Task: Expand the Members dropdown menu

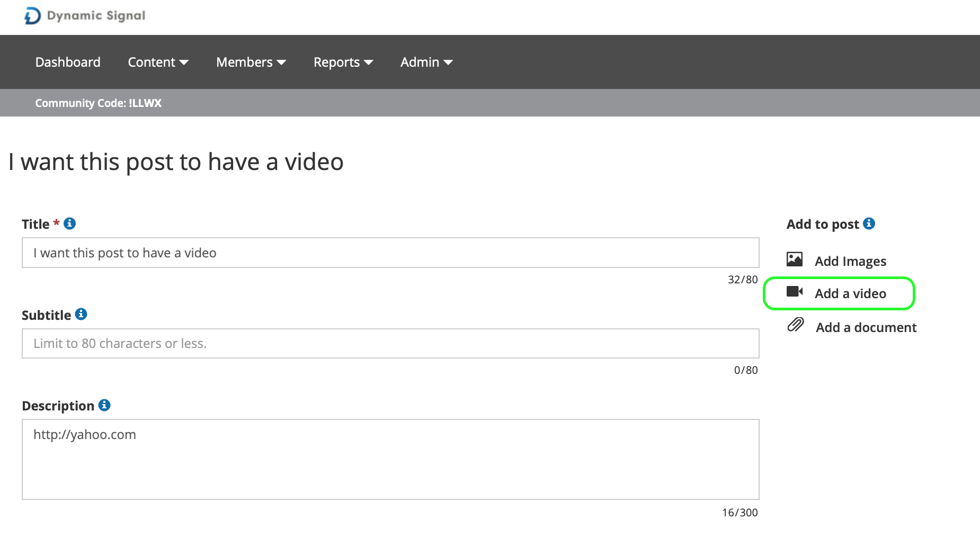Action: click(251, 62)
